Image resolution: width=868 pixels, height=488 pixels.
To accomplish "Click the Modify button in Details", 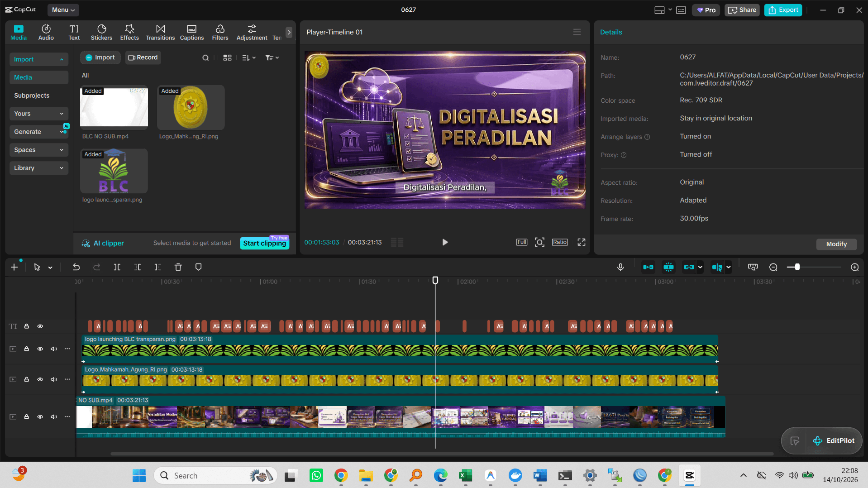I will click(x=836, y=244).
